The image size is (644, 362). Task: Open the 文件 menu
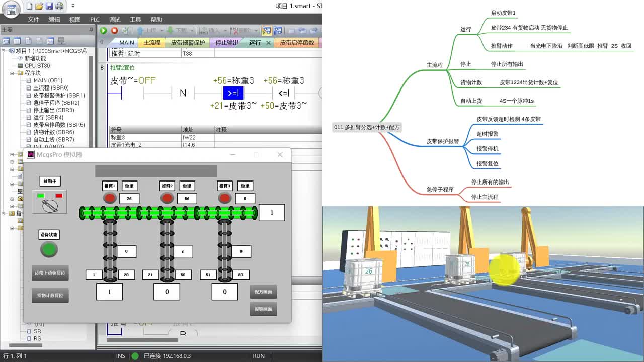pyautogui.click(x=34, y=20)
